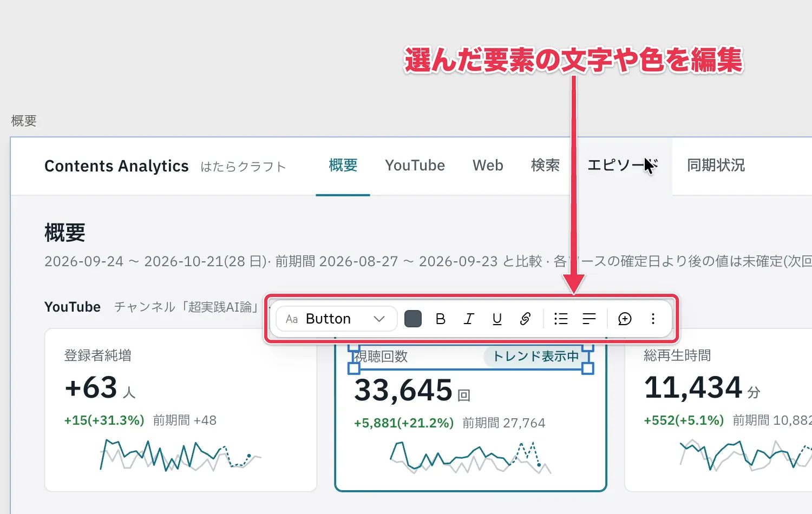This screenshot has width=812, height=514.
Task: Click the 視聴回数 sparkline chart
Action: click(470, 457)
